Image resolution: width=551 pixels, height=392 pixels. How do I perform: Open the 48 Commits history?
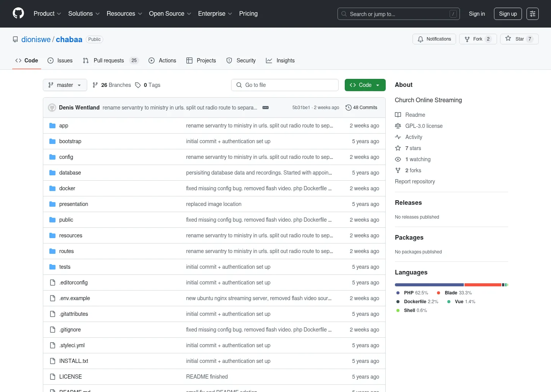[x=361, y=108]
